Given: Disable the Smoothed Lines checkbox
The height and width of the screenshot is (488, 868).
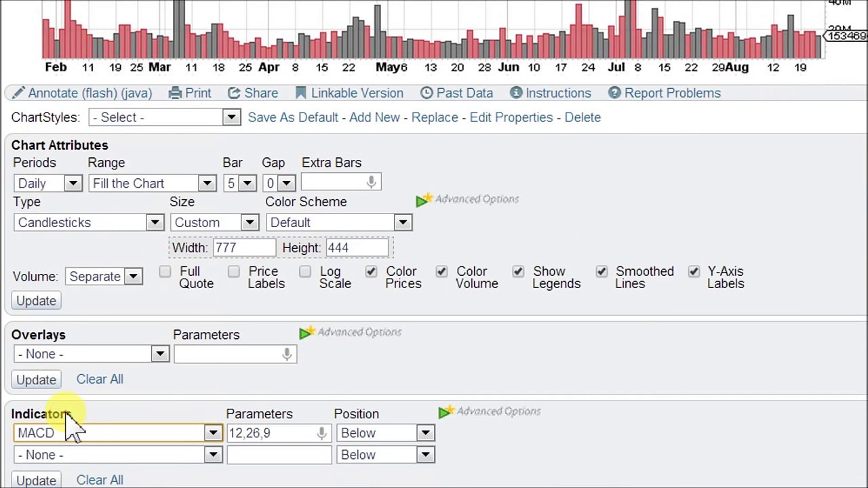Looking at the screenshot, I should [x=601, y=272].
